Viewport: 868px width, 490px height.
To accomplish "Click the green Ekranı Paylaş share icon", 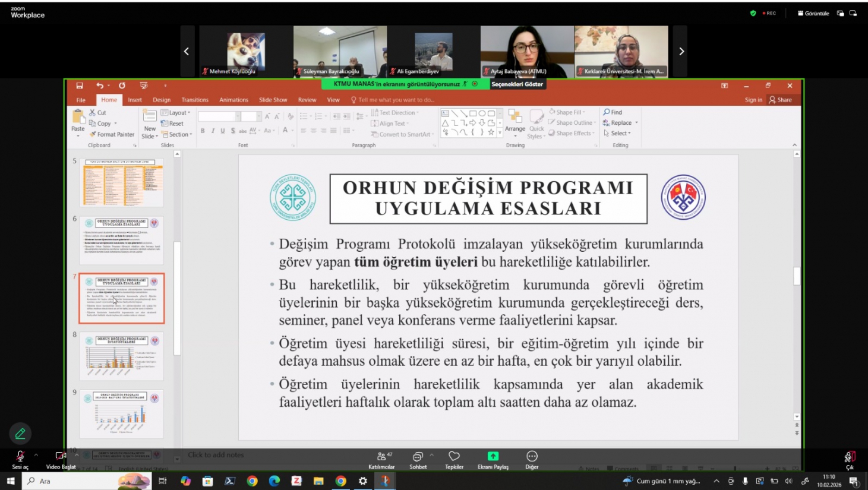I will click(493, 456).
